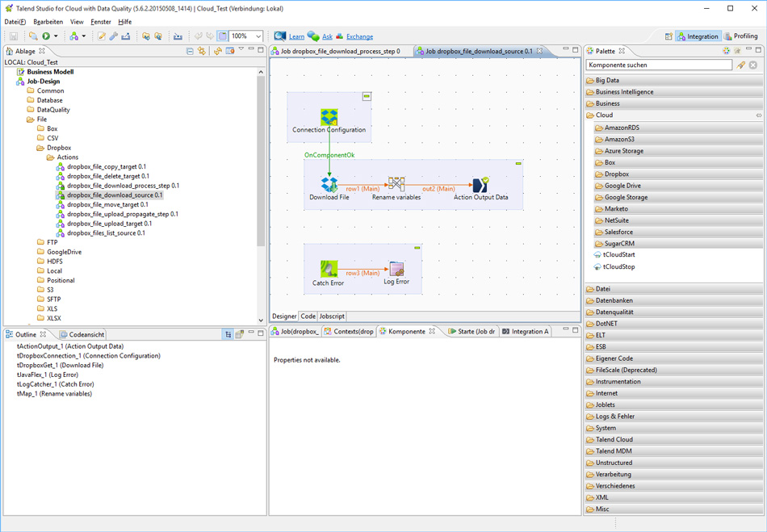Click the wrench project settings toolbar icon

pos(114,36)
